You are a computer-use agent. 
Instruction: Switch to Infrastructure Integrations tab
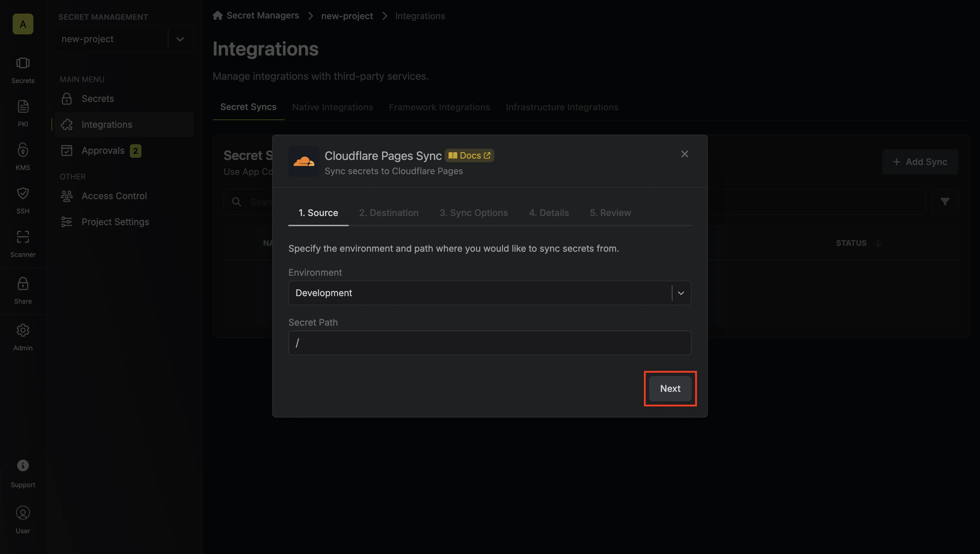tap(562, 107)
